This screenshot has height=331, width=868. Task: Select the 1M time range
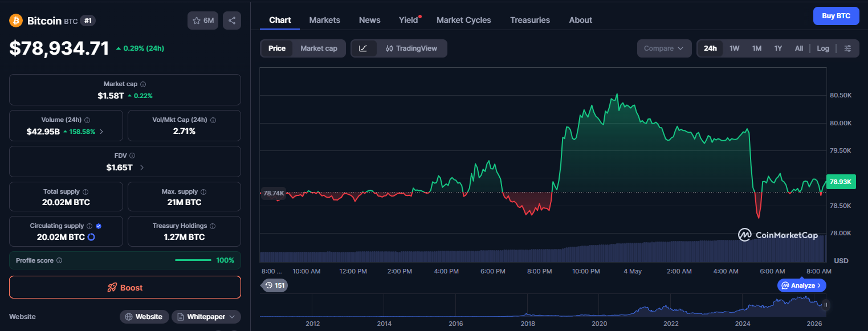point(756,48)
